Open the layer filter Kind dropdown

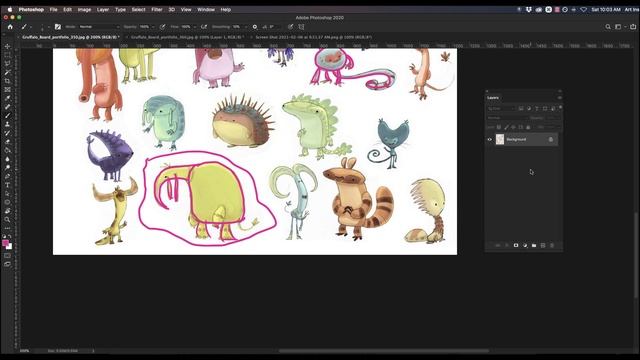(x=502, y=108)
